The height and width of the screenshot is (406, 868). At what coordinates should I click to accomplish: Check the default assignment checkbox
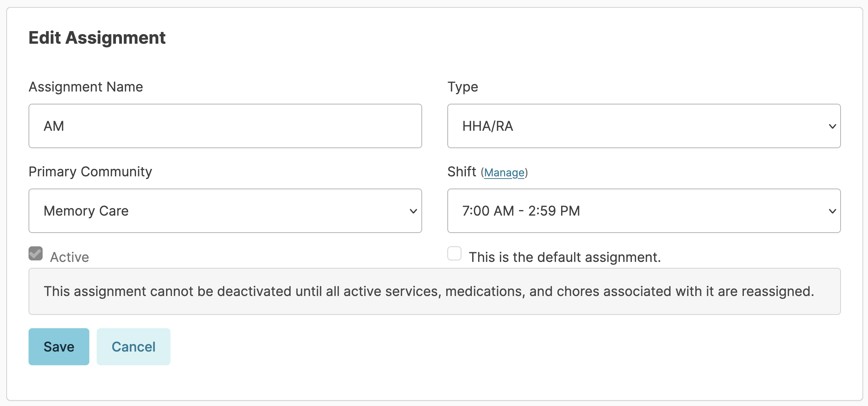[454, 254]
